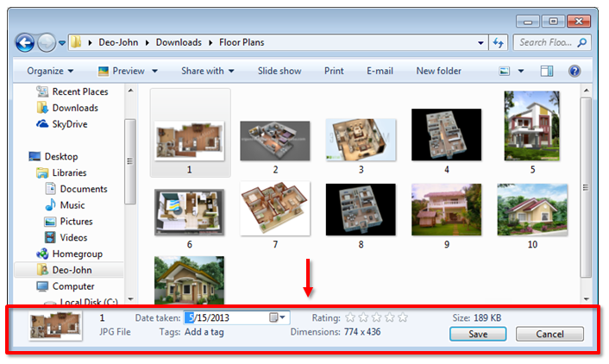The height and width of the screenshot is (364, 609).
Task: Expand the arrow before Floor Plans breadcrumb
Action: (210, 43)
